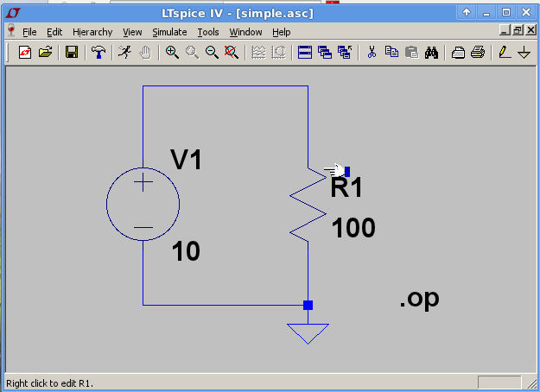Cascade the windows using the toolbar icon

[325, 53]
